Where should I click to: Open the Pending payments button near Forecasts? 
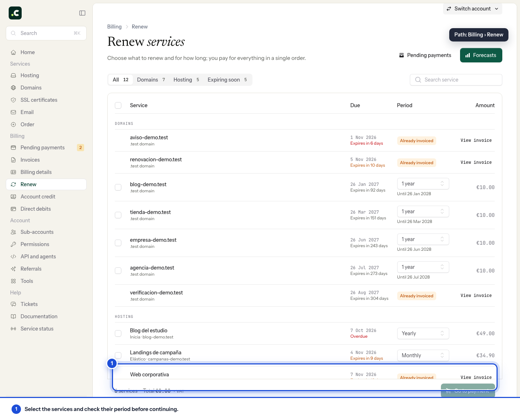click(x=425, y=55)
